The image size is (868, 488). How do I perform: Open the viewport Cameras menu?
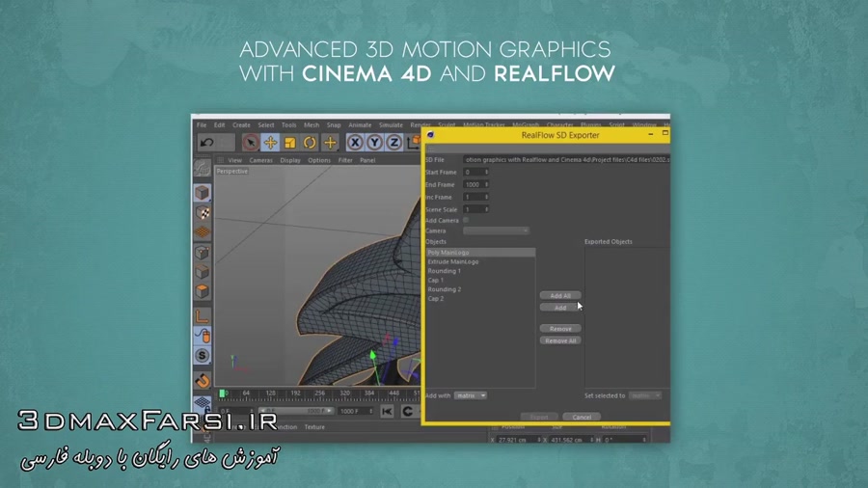tap(260, 160)
